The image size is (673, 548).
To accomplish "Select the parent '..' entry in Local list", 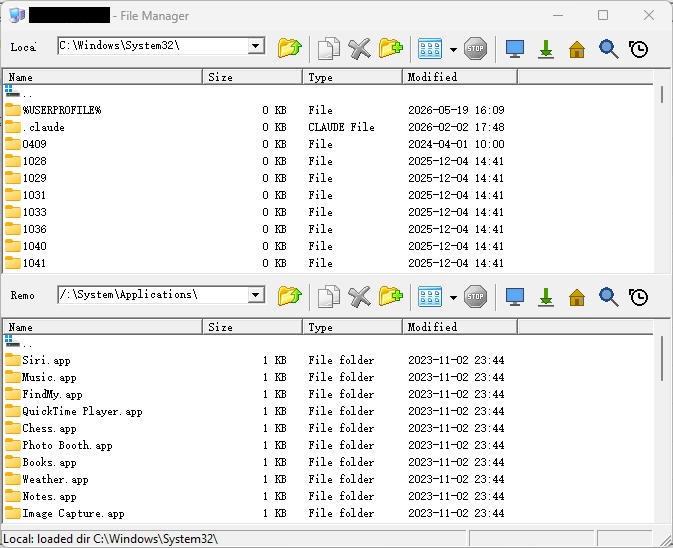I will coord(19,93).
